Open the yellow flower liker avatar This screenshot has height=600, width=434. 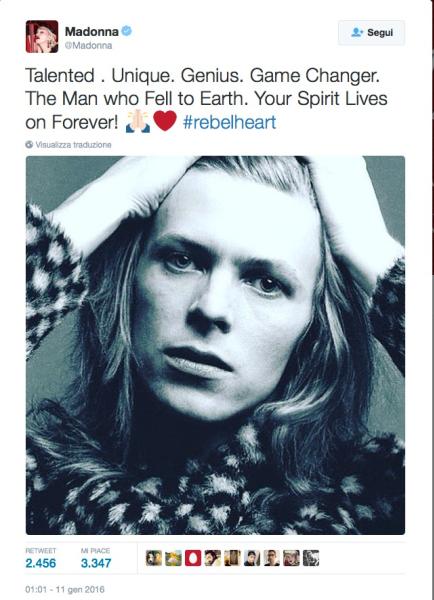click(x=173, y=558)
